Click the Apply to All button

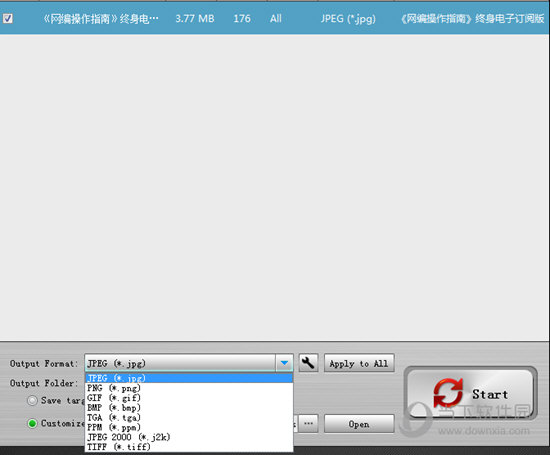[x=359, y=363]
